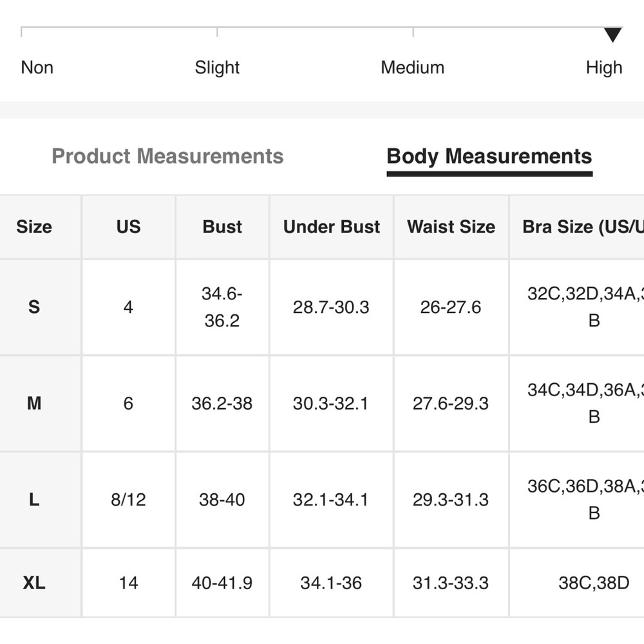This screenshot has width=644, height=644.
Task: Click the Bra Size column header
Action: click(x=583, y=227)
